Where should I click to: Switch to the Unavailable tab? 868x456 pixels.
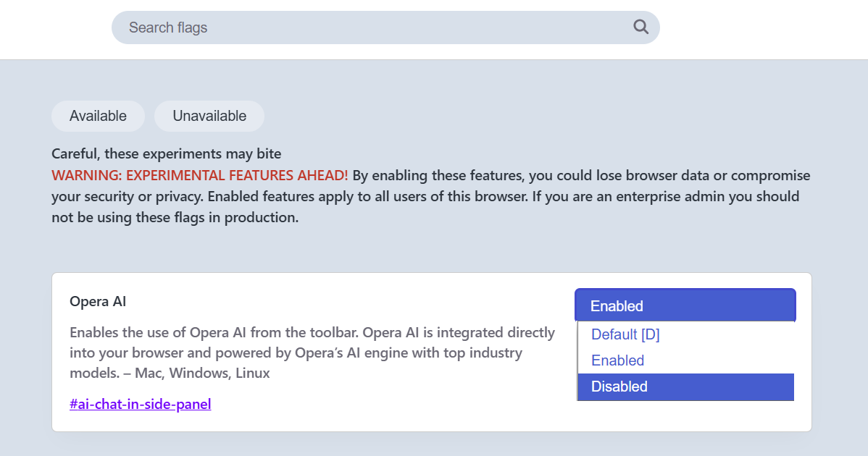[x=209, y=116]
